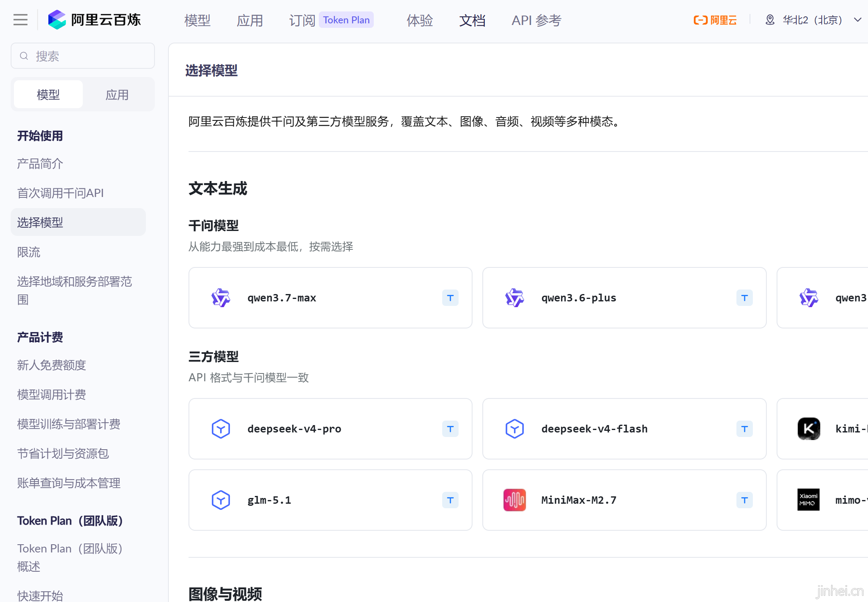The image size is (868, 602).
Task: Open the 订阅 top navigation item
Action: (302, 20)
